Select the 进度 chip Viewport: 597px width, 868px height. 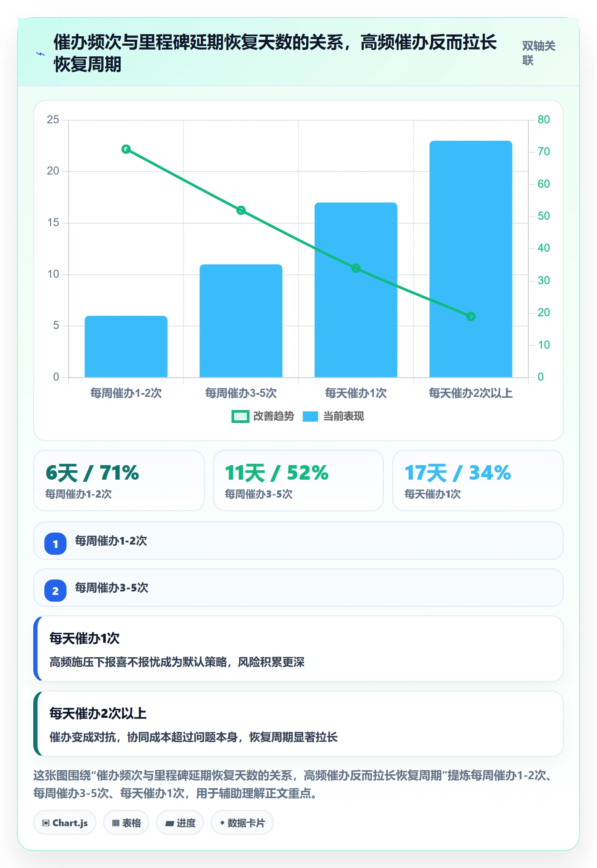(x=180, y=822)
